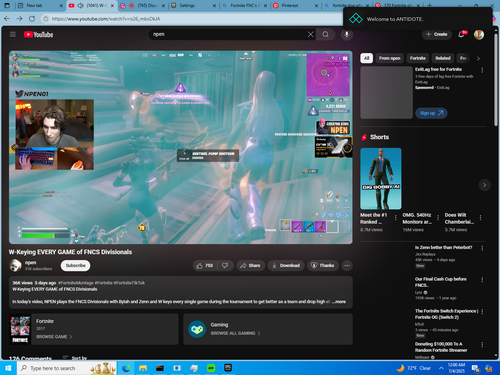Image resolution: width=500 pixels, height=375 pixels.
Task: Select the From npen filter chip
Action: (389, 58)
